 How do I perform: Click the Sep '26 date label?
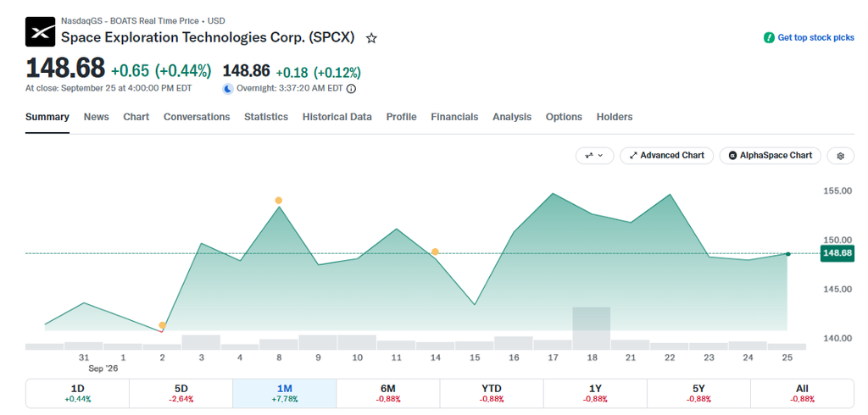(103, 368)
